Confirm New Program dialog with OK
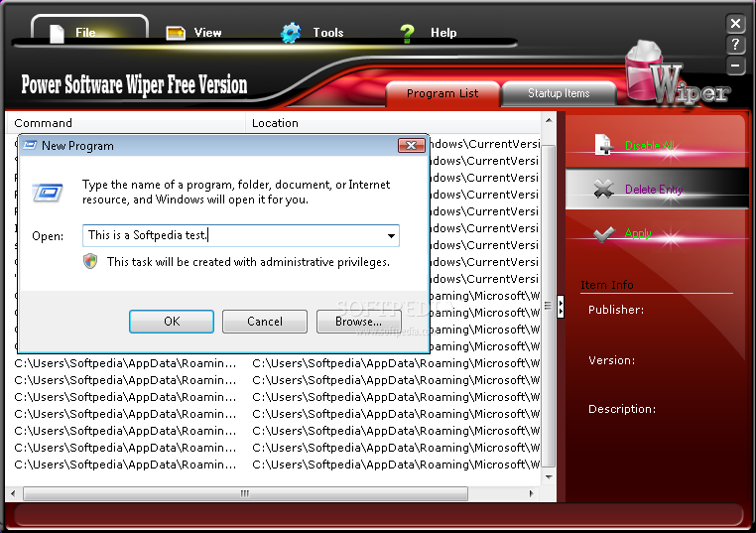Screen dimensions: 756x533 [172, 322]
